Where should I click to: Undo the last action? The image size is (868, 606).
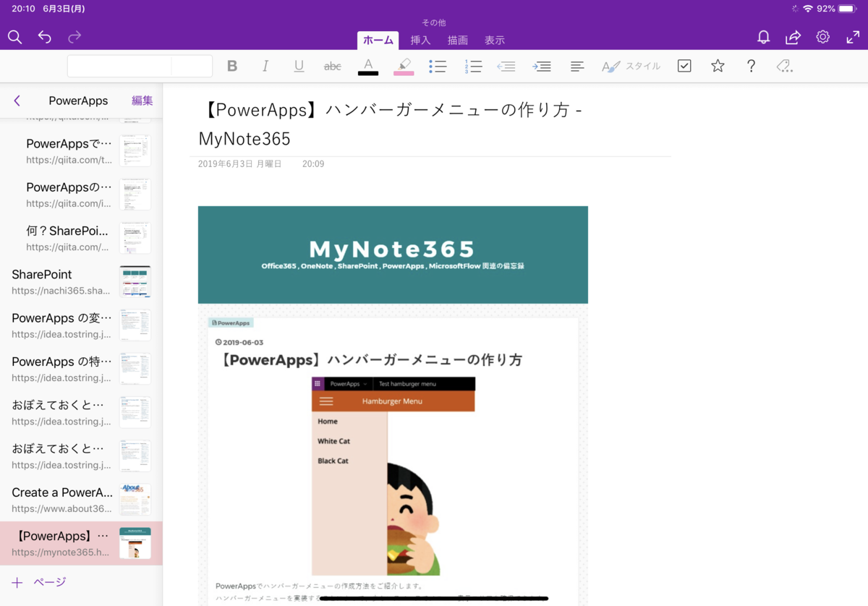pos(45,37)
